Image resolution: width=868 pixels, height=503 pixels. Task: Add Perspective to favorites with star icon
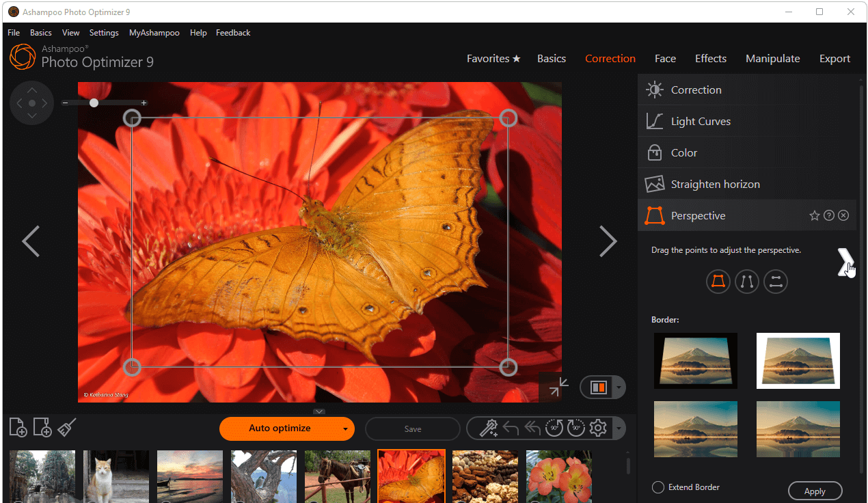pyautogui.click(x=814, y=216)
